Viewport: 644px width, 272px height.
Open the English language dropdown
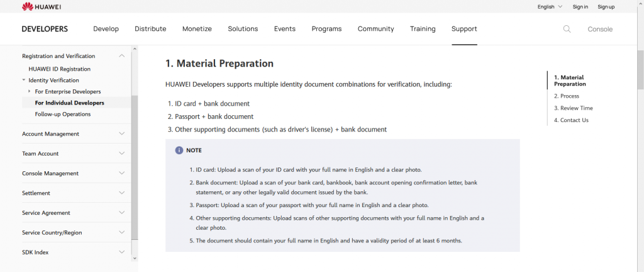pyautogui.click(x=550, y=6)
